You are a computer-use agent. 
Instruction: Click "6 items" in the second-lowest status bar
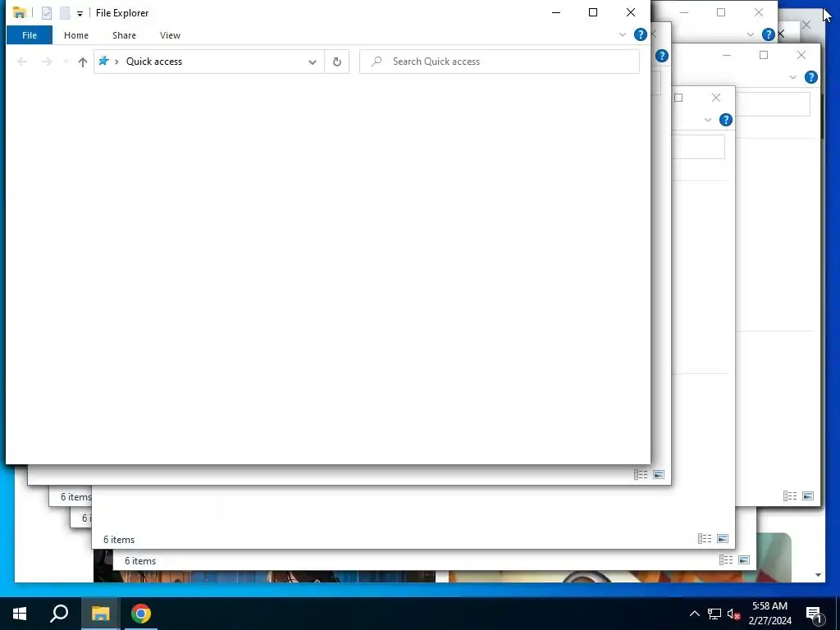119,540
